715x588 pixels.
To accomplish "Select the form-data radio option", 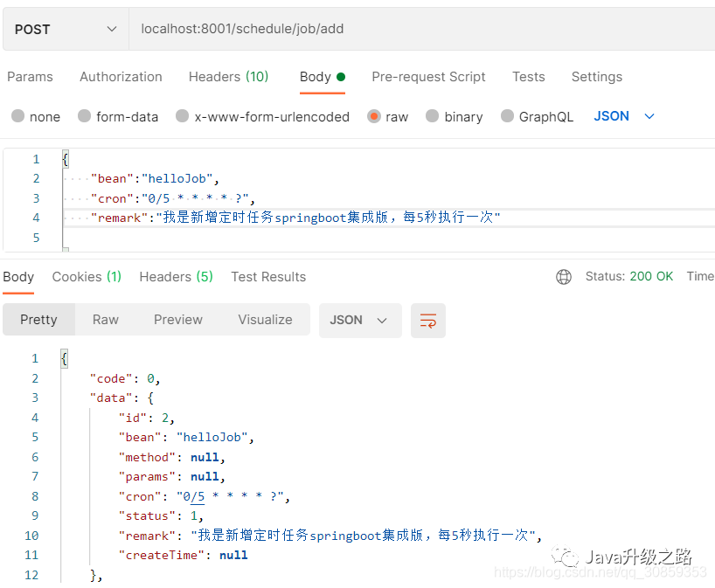I will tap(85, 116).
